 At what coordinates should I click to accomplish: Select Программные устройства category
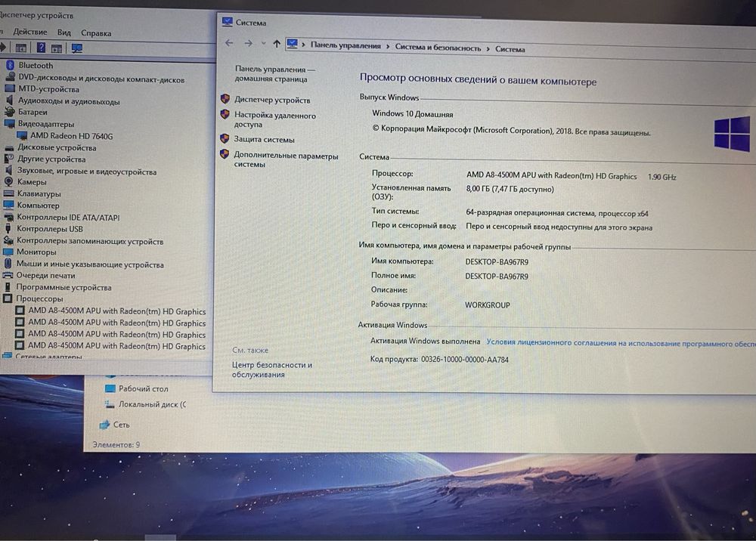tap(64, 287)
